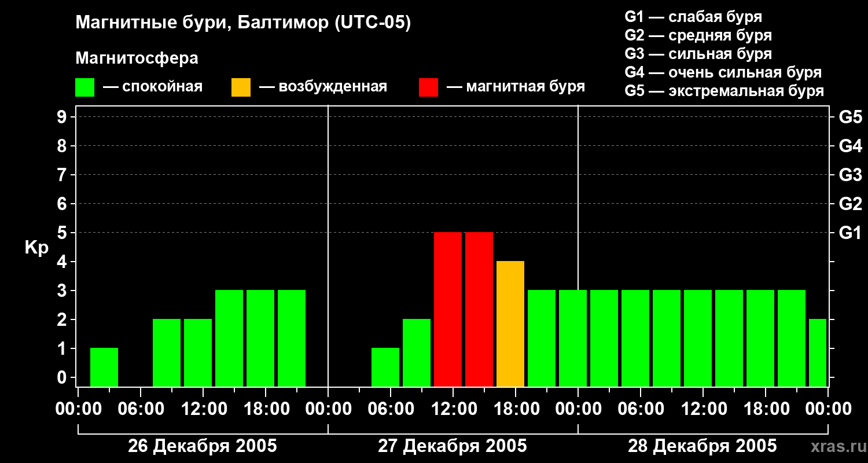The height and width of the screenshot is (463, 868).
Task: Click the 12:00 time label for 28 Декабря
Action: click(x=703, y=409)
